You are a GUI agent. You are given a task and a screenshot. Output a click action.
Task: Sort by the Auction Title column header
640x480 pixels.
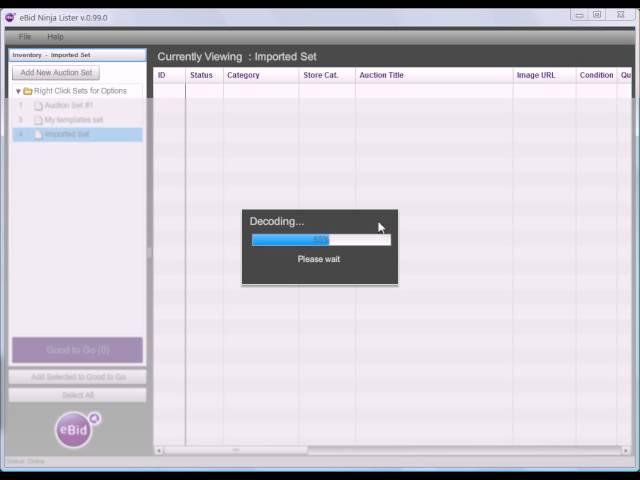[x=381, y=75]
